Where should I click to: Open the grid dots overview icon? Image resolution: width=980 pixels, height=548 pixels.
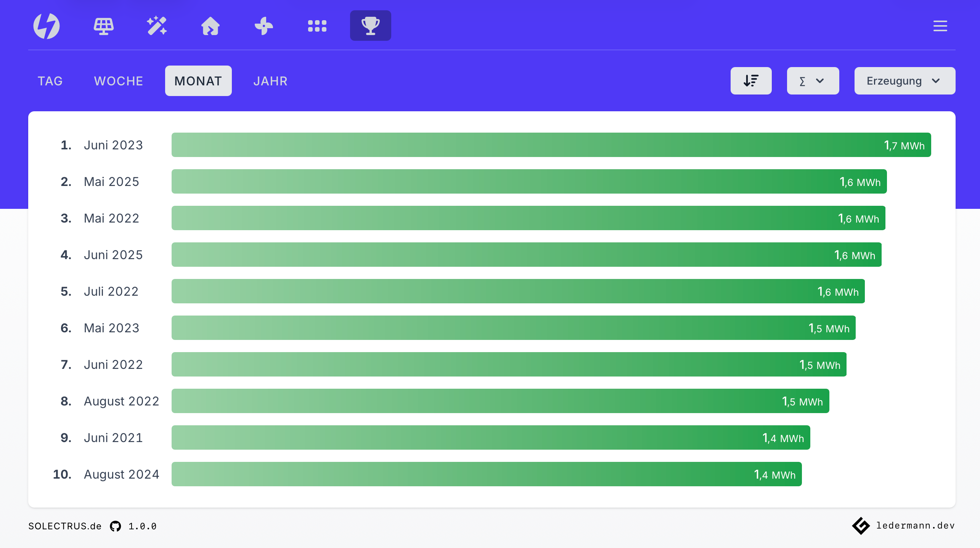(317, 26)
